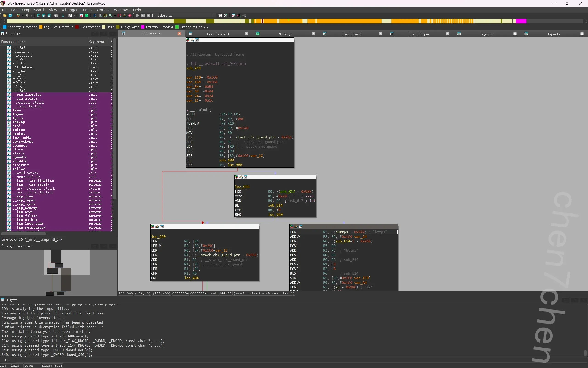588x368 pixels.
Task: Click the red triangle toolbar icon
Action: point(81,15)
